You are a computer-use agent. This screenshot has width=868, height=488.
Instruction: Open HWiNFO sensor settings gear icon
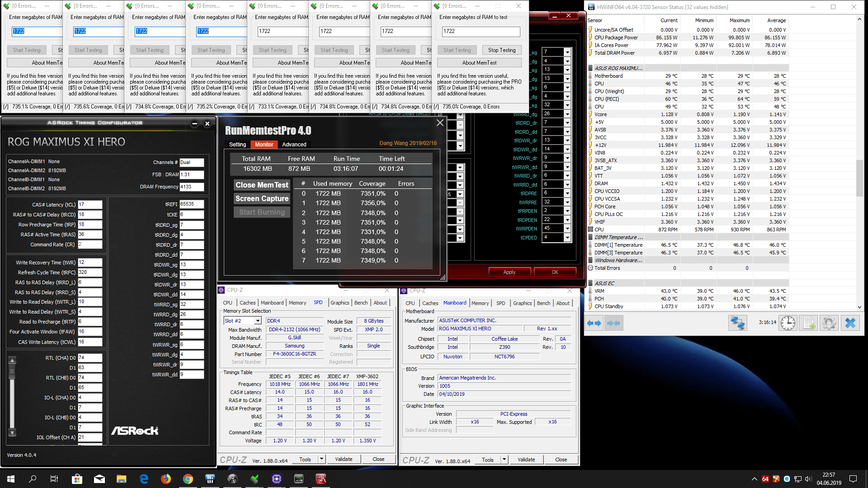pos(829,323)
